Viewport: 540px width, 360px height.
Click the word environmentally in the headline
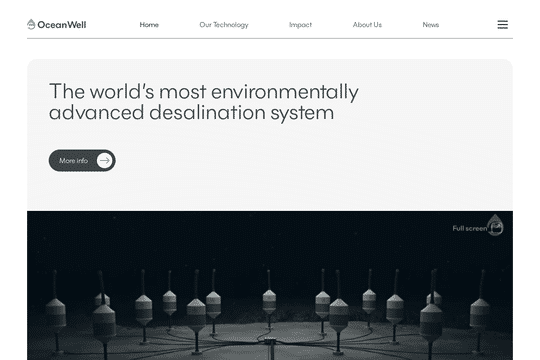pos(284,92)
